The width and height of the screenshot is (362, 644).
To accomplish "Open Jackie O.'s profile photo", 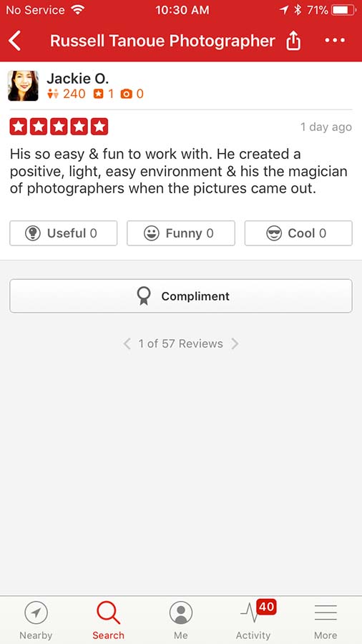I will (23, 86).
